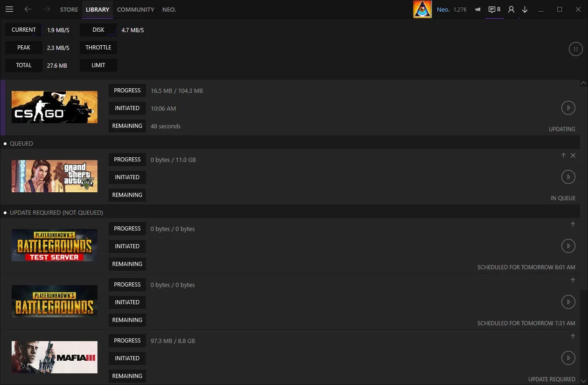Start Grand Theft Auto V download from queue
588x385 pixels.
568,177
